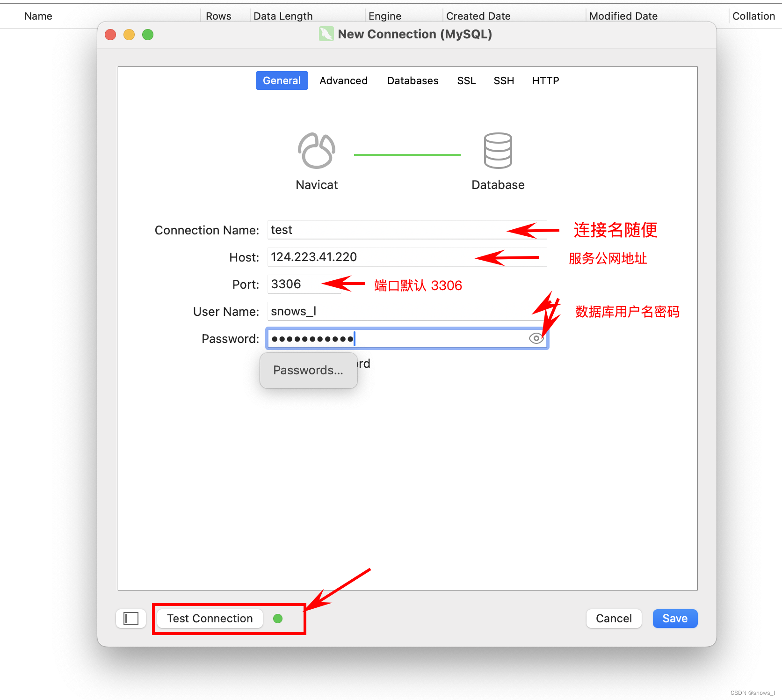Click the Database cylinder icon
Screen dimensions: 782x700
click(x=498, y=151)
